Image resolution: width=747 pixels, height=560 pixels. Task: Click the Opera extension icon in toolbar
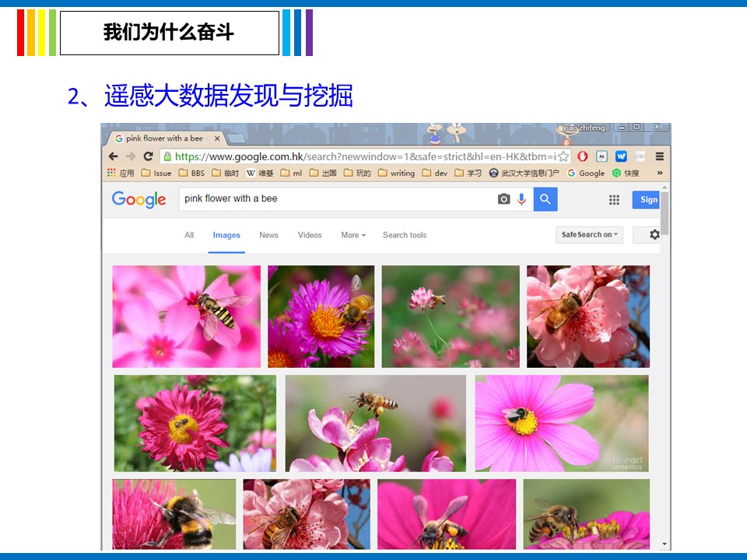click(582, 156)
